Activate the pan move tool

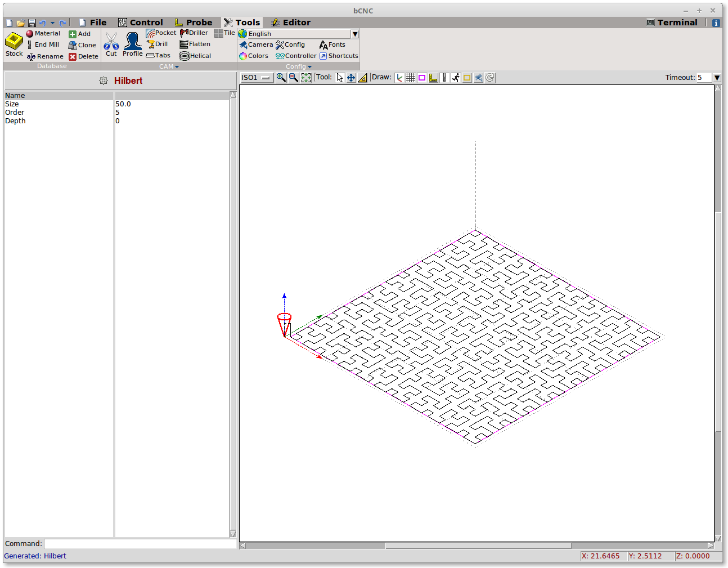(x=351, y=78)
